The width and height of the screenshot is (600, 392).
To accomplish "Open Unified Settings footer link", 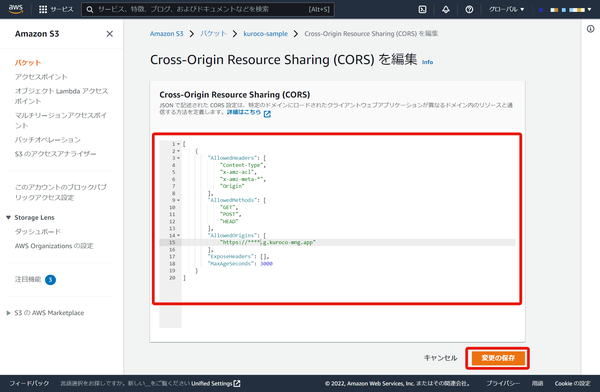I will click(x=216, y=383).
